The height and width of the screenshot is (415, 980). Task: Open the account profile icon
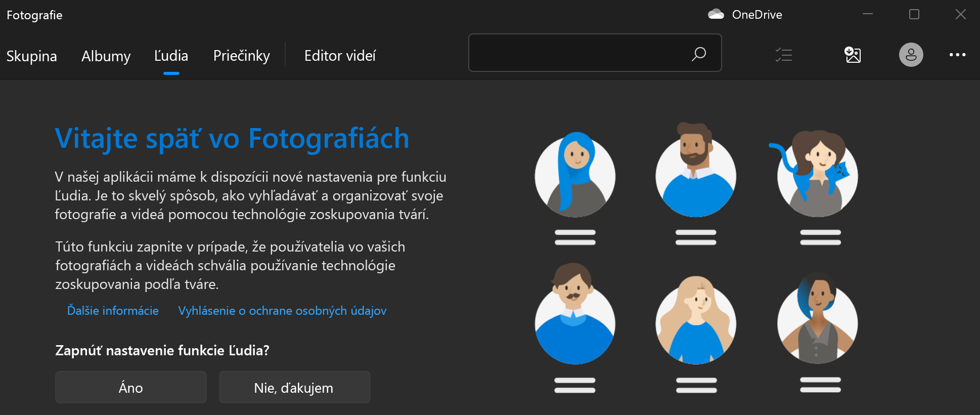[x=911, y=55]
